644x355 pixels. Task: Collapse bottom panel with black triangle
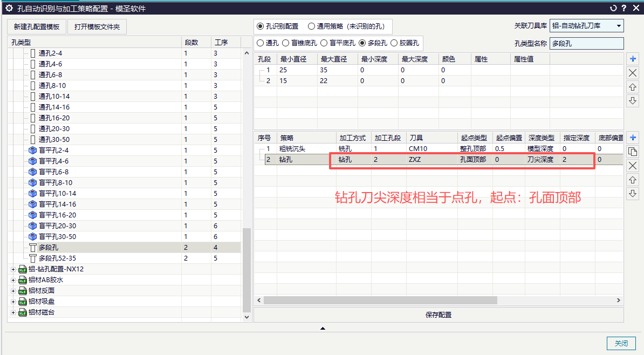(323, 328)
